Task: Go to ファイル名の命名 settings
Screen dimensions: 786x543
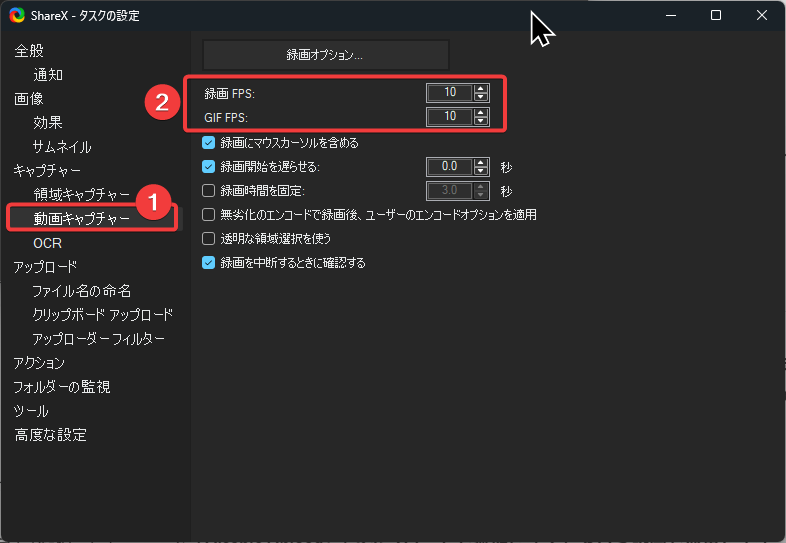Action: (82, 291)
